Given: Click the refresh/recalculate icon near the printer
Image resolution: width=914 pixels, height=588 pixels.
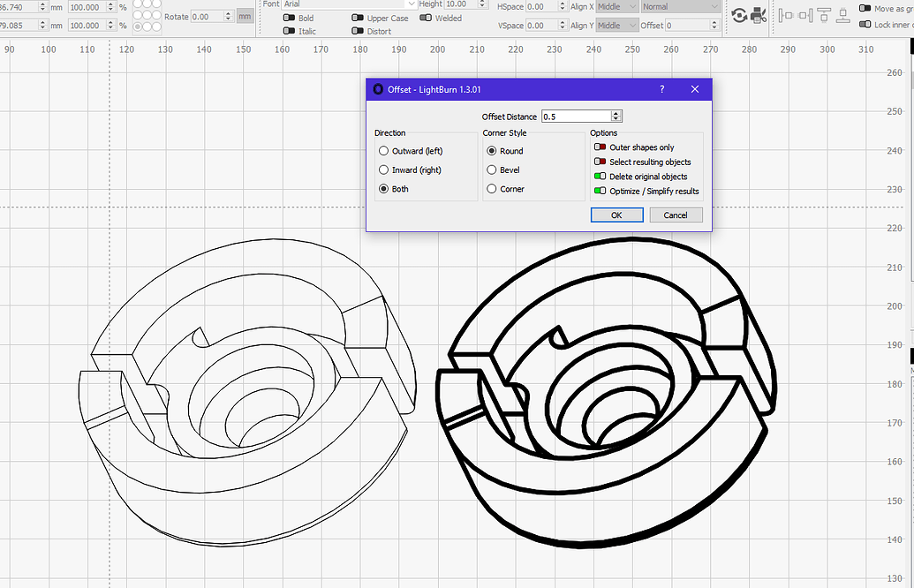Looking at the screenshot, I should tap(740, 15).
